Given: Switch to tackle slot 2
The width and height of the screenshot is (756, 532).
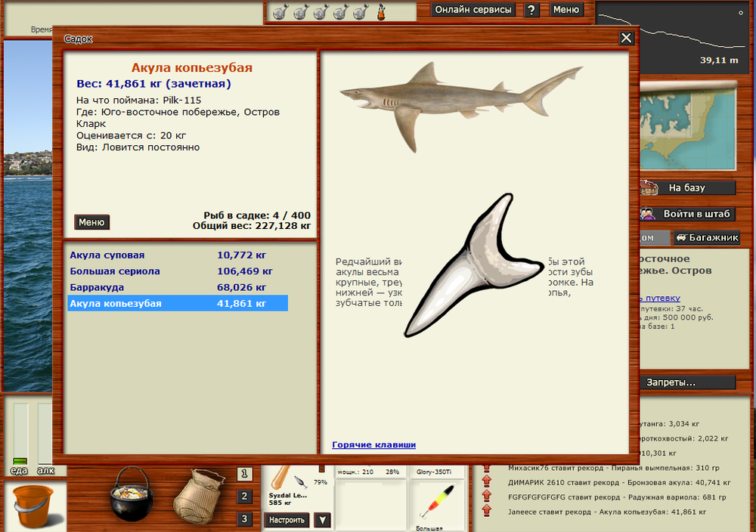Looking at the screenshot, I should coord(244,496).
